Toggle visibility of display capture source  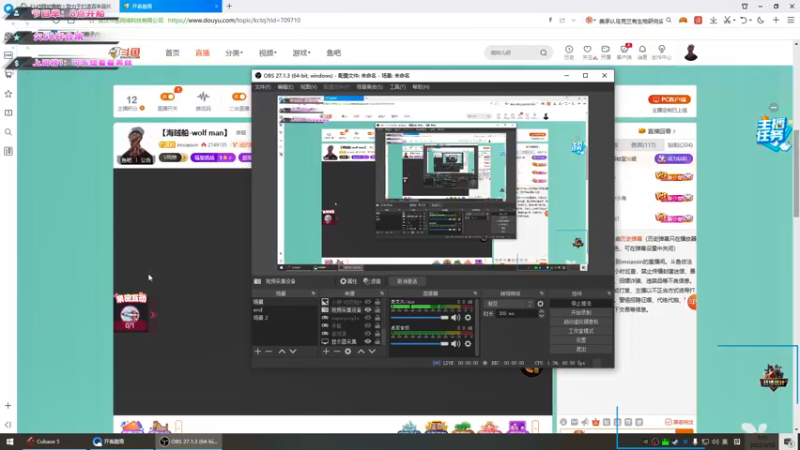coord(367,341)
